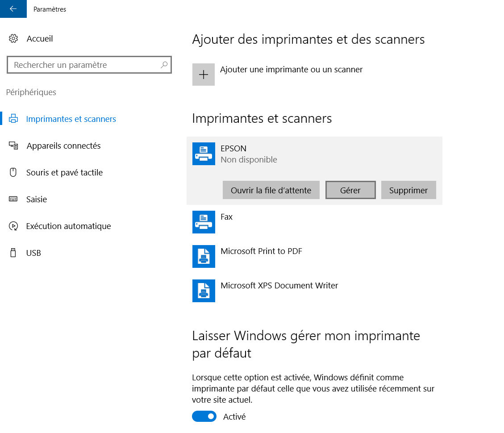Select the Fax printer icon
The height and width of the screenshot is (433, 504).
(204, 222)
